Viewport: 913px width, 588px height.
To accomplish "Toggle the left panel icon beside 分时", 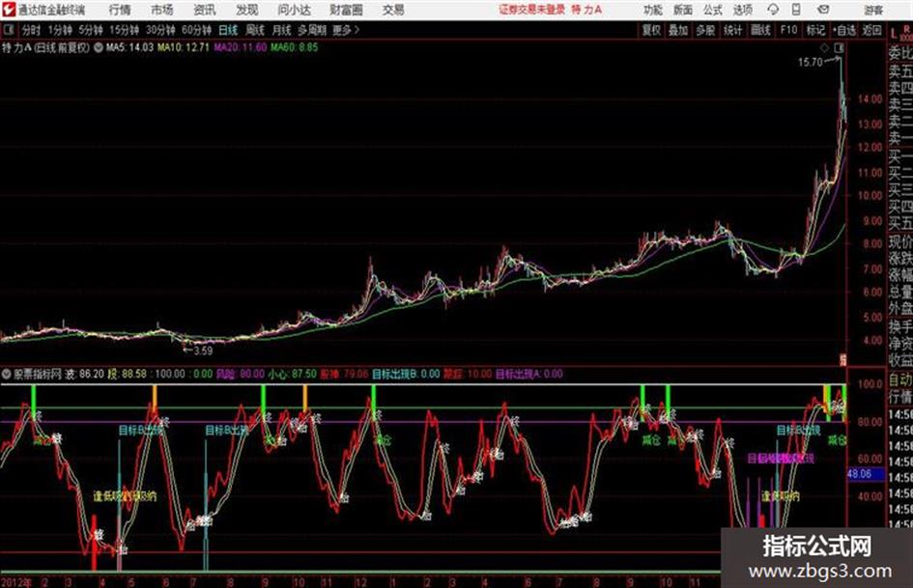I will click(x=8, y=30).
